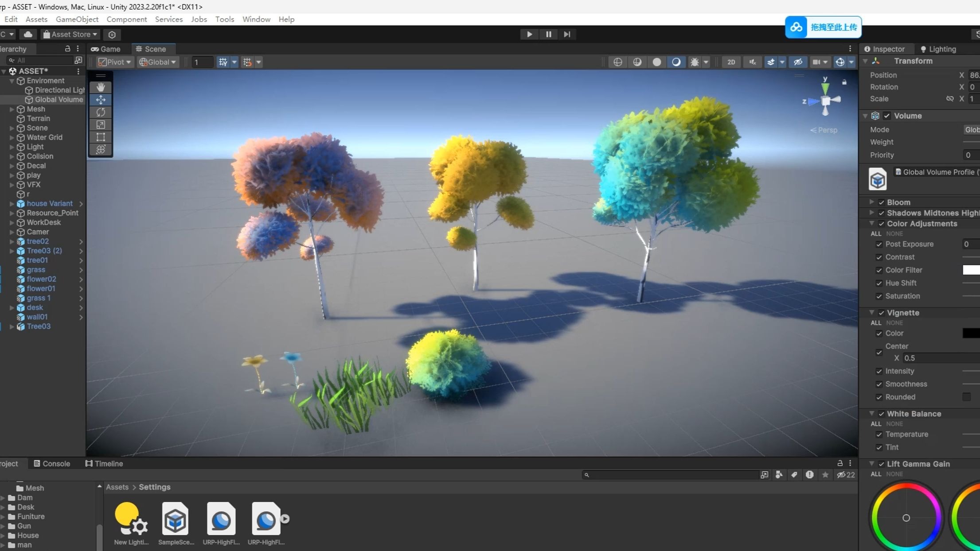Click the Step frame button
This screenshot has width=980, height=551.
[x=567, y=34]
